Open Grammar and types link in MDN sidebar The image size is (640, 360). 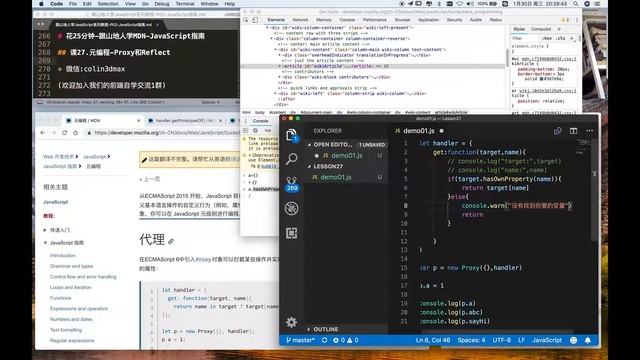[x=71, y=266]
